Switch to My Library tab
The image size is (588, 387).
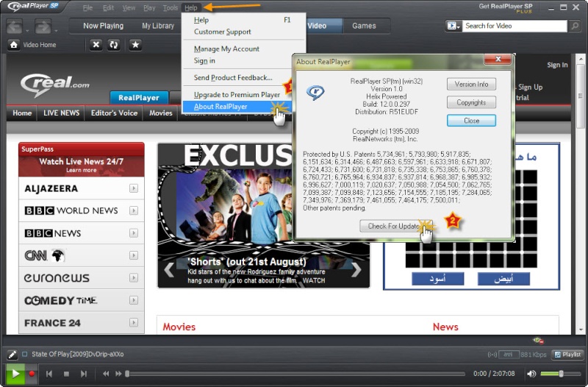[158, 26]
